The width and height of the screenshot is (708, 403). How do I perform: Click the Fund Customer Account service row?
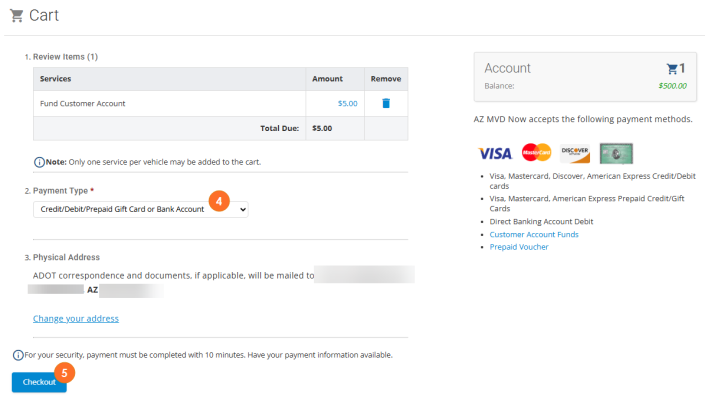click(x=83, y=103)
